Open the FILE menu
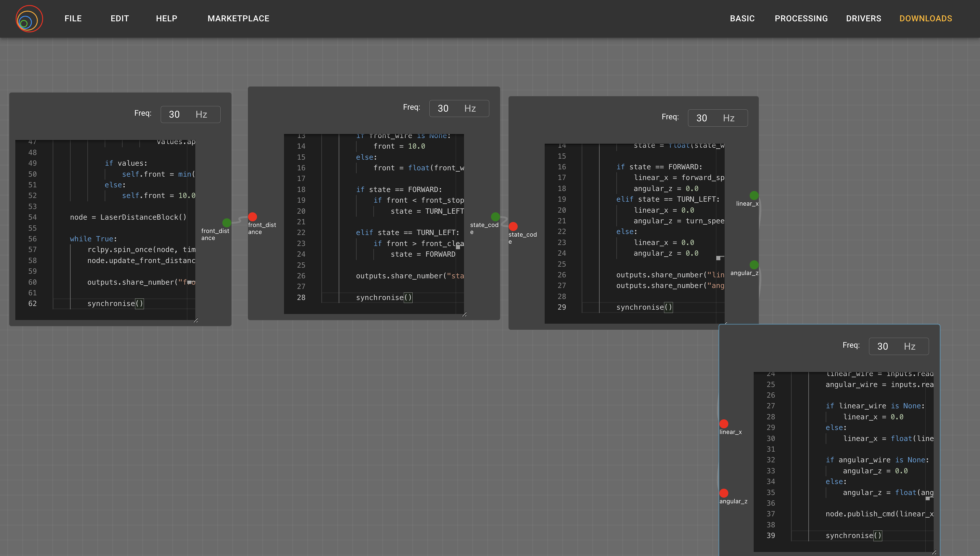 click(x=73, y=18)
